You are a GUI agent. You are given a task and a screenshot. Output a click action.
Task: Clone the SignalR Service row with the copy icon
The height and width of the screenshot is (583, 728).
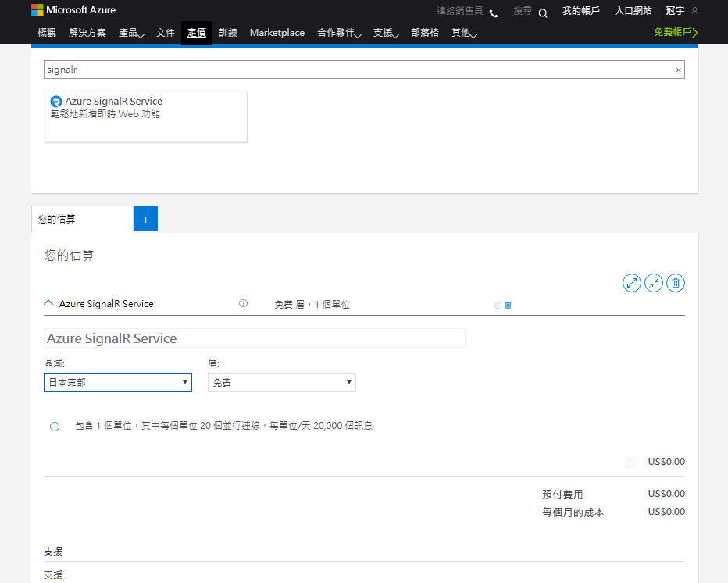point(498,306)
